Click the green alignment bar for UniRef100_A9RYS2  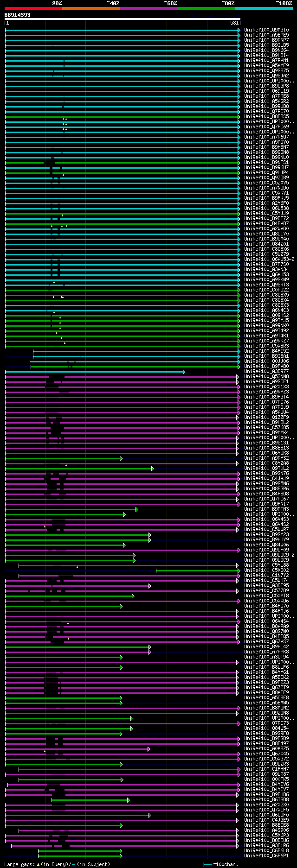64,458
